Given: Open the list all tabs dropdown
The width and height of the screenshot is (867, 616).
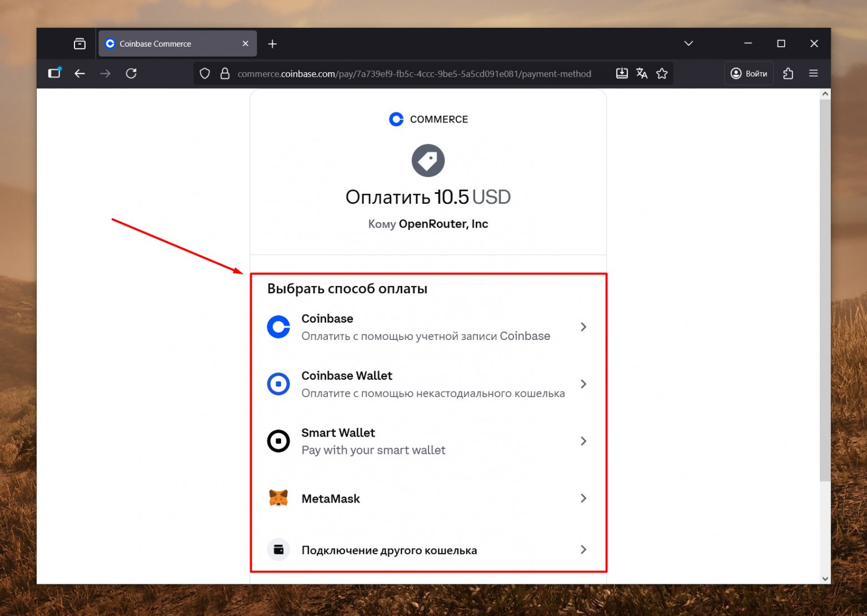Looking at the screenshot, I should pos(689,43).
